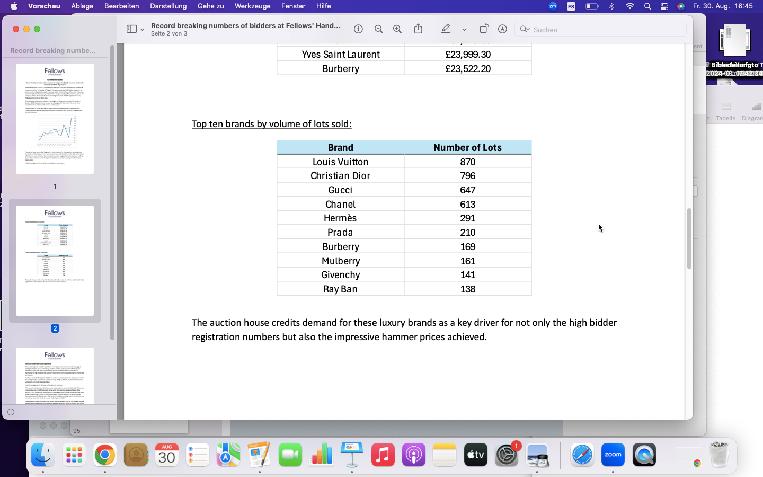Click the Yves Saint Laurent cell
Screen dimensions: 763x477
tap(341, 54)
